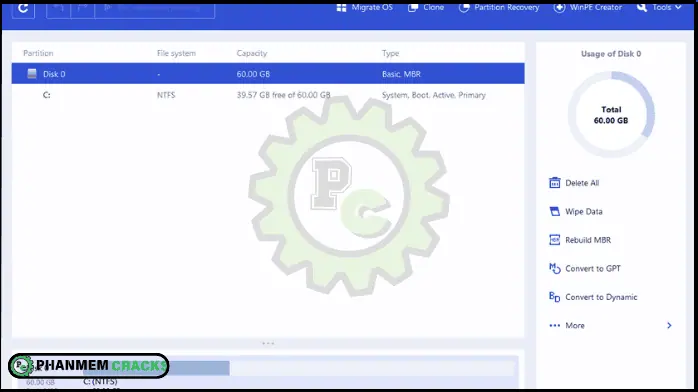Image resolution: width=698 pixels, height=392 pixels.
Task: Launch the Migrate OS wizard
Action: 365,8
